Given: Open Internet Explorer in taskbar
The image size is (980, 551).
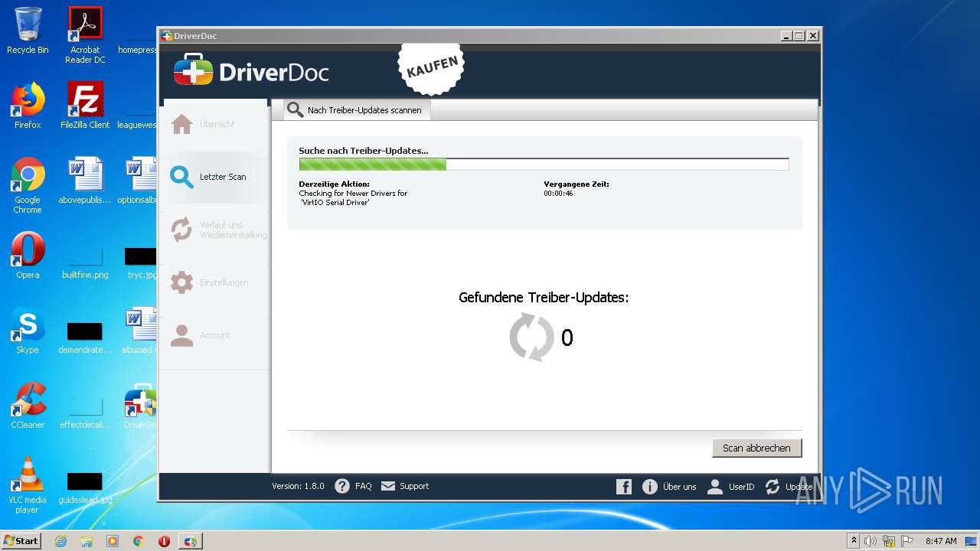Looking at the screenshot, I should (60, 541).
